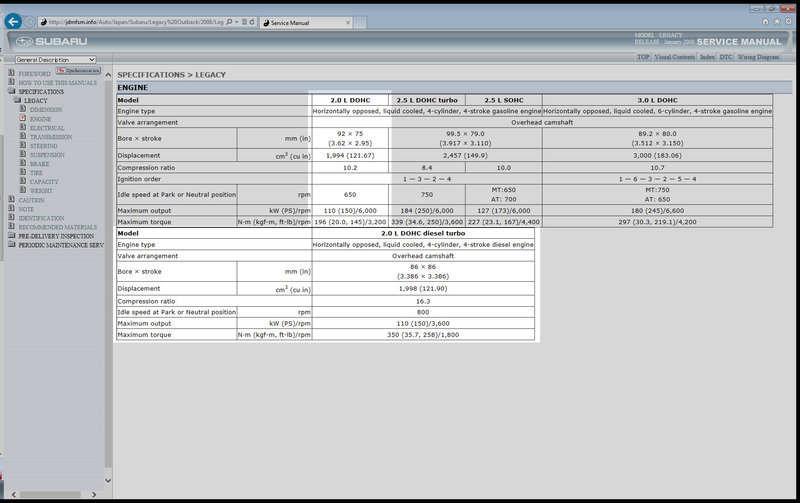This screenshot has height=503, width=800.
Task: Open the DIMENSION page link
Action: (46, 110)
